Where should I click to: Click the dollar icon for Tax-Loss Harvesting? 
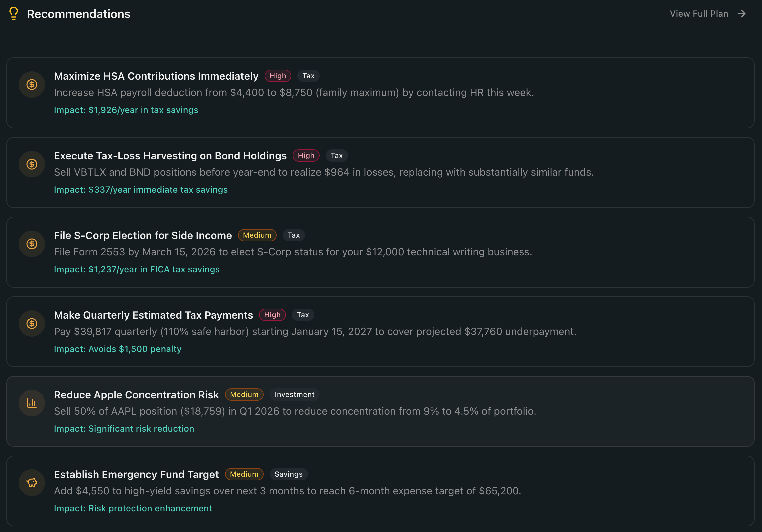(32, 164)
